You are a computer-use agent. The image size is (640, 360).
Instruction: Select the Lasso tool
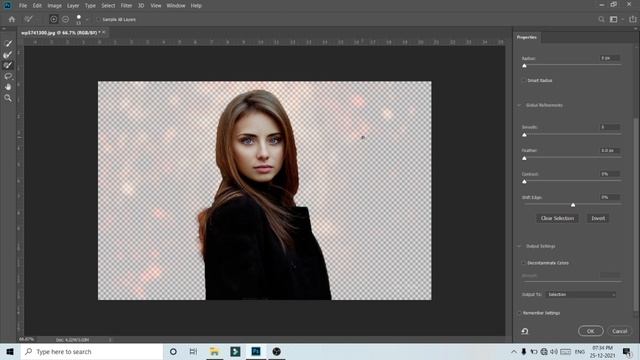click(8, 76)
